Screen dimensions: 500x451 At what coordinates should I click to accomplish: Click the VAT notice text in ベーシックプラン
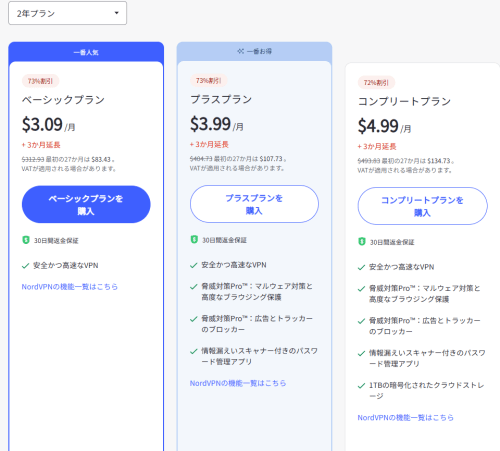(69, 169)
